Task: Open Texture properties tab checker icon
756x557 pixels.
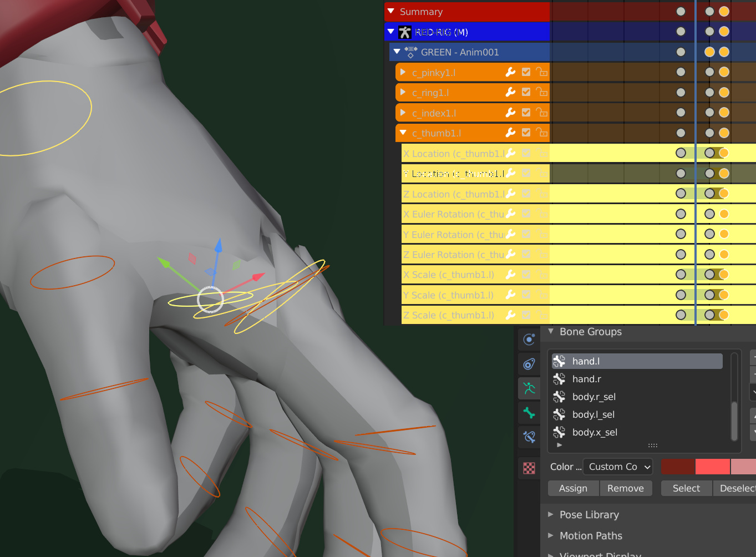Action: click(529, 468)
